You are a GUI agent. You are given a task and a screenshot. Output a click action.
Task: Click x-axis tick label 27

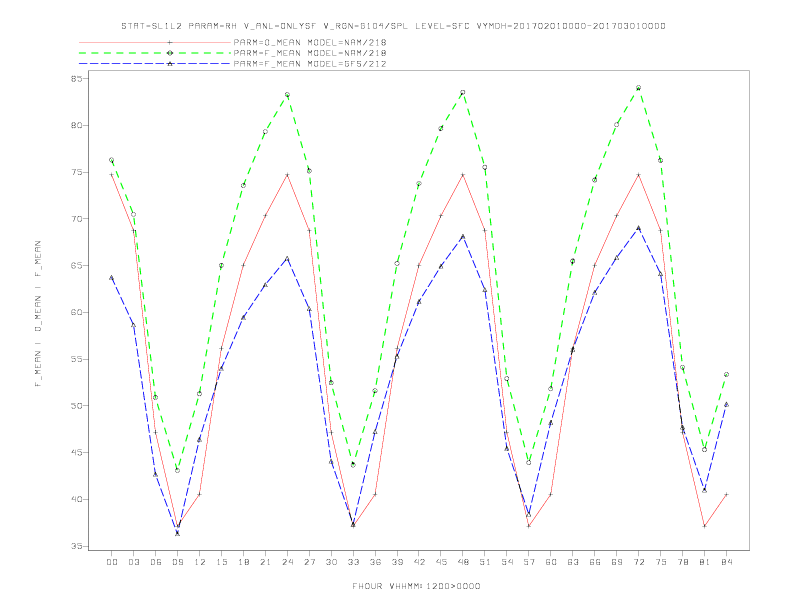click(x=309, y=562)
